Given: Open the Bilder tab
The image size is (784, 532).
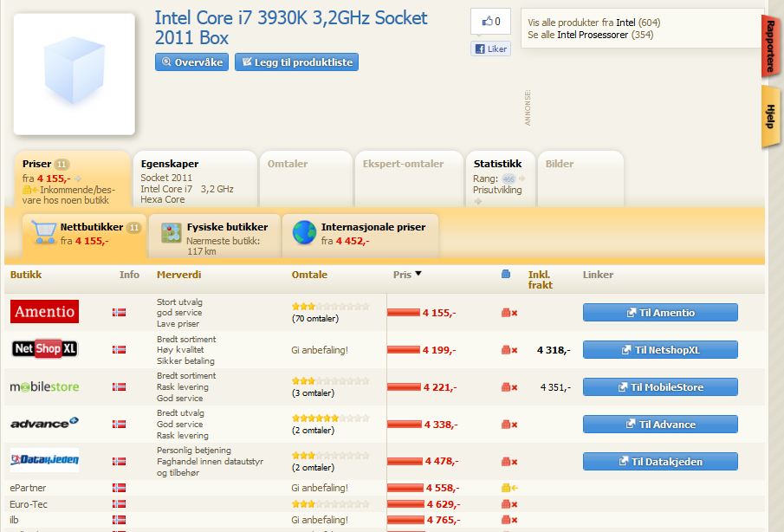Looking at the screenshot, I should point(580,179).
